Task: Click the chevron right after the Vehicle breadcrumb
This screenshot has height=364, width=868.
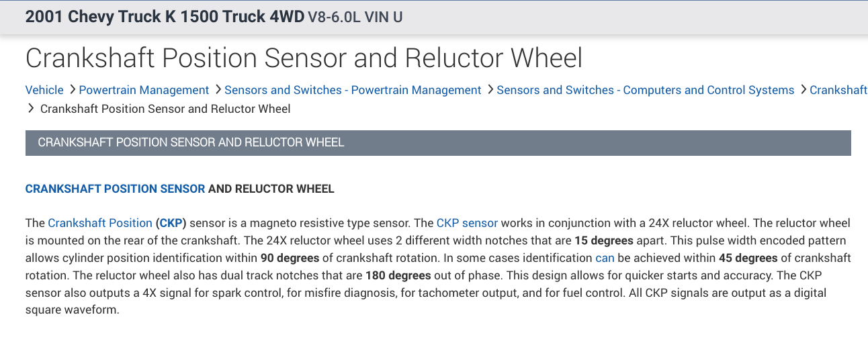Action: (71, 89)
